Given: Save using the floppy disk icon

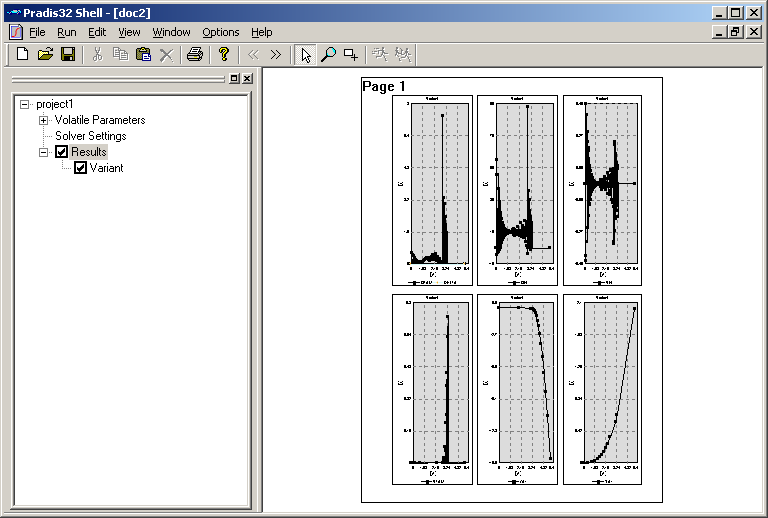Looking at the screenshot, I should pos(67,54).
